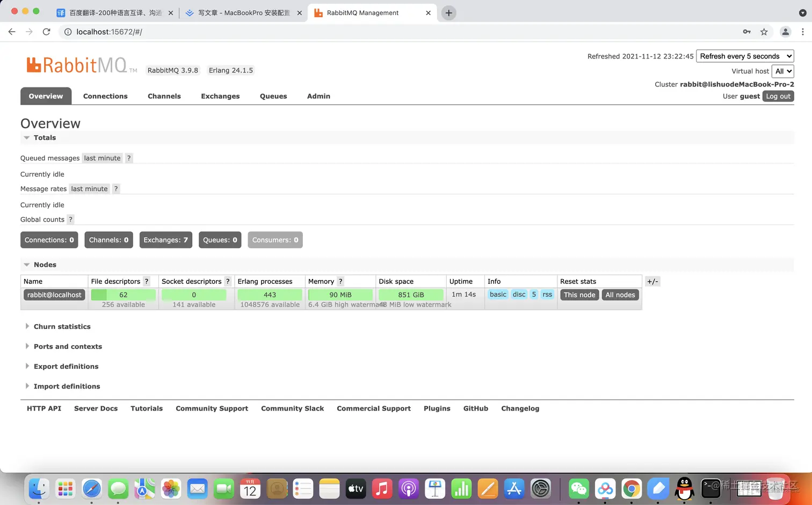This screenshot has width=812, height=505.
Task: Open System Preferences from the dock
Action: pos(540,488)
